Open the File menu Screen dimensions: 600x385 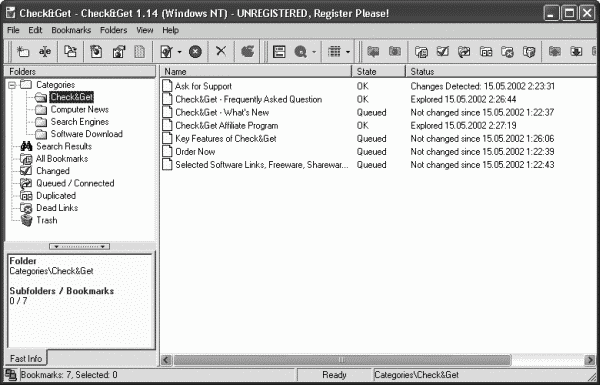13,30
